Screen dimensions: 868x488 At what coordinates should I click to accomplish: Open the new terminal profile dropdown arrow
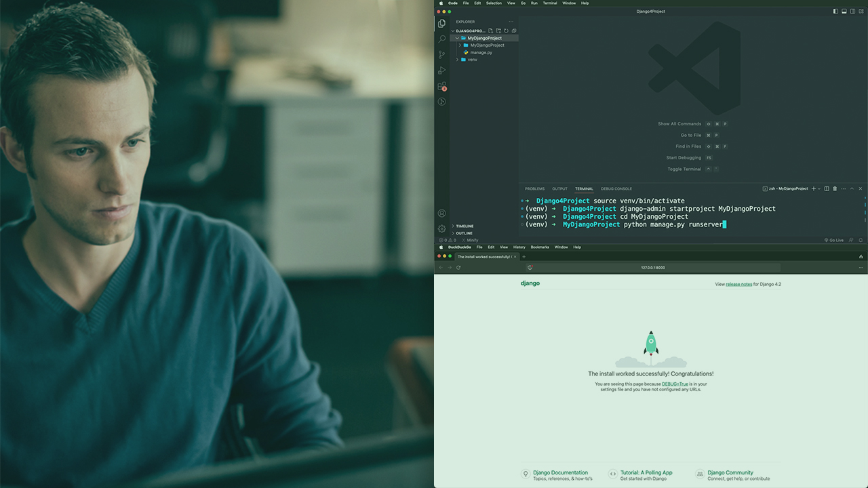(x=819, y=188)
